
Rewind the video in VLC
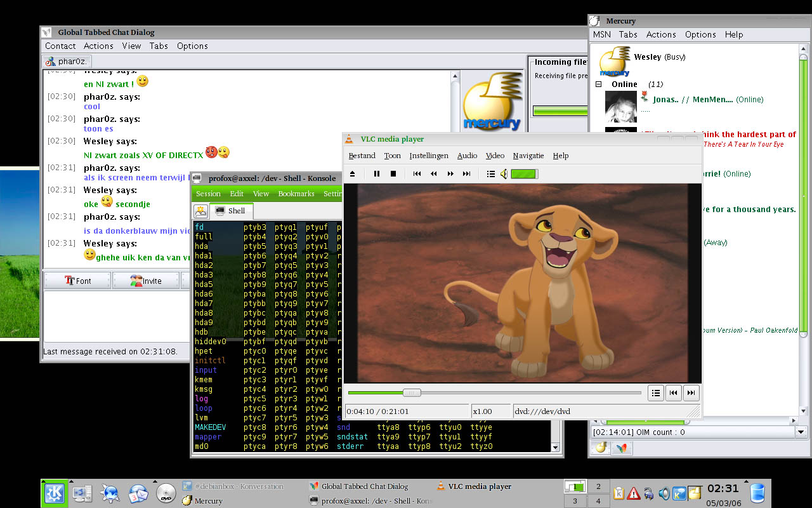coord(434,174)
